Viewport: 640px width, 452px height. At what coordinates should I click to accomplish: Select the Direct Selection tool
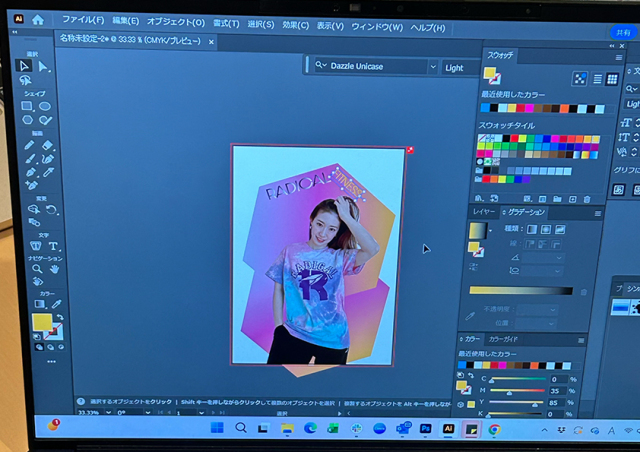[43, 67]
